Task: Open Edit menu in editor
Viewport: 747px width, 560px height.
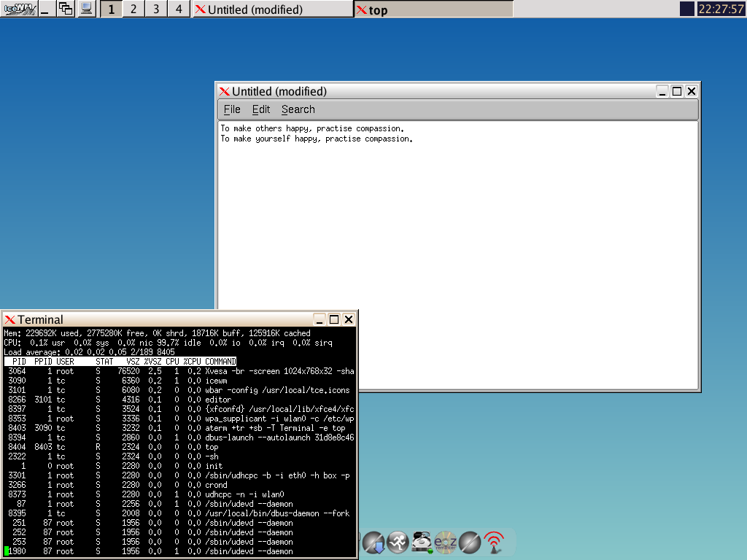Action: point(261,109)
